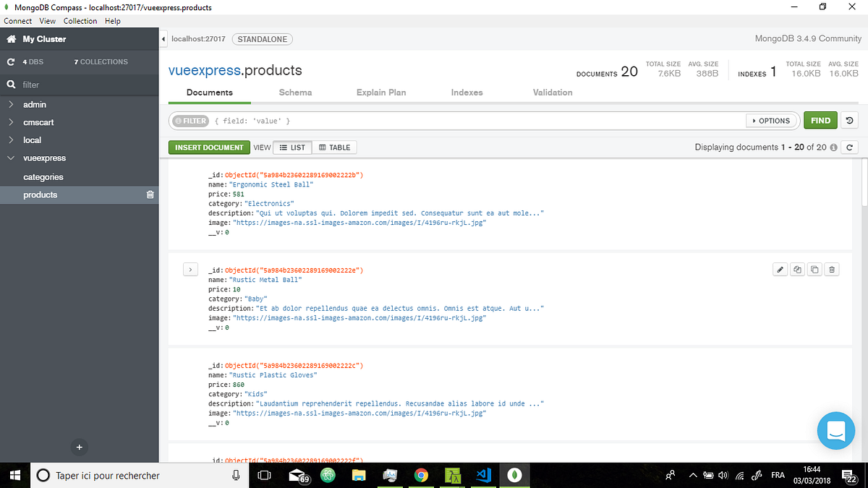Image resolution: width=868 pixels, height=488 pixels.
Task: Clone the Rustic Metal Ball document
Action: (x=797, y=269)
